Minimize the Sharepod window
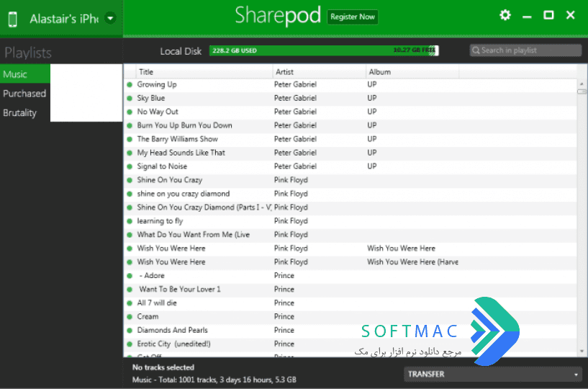The height and width of the screenshot is (389, 588). [527, 17]
